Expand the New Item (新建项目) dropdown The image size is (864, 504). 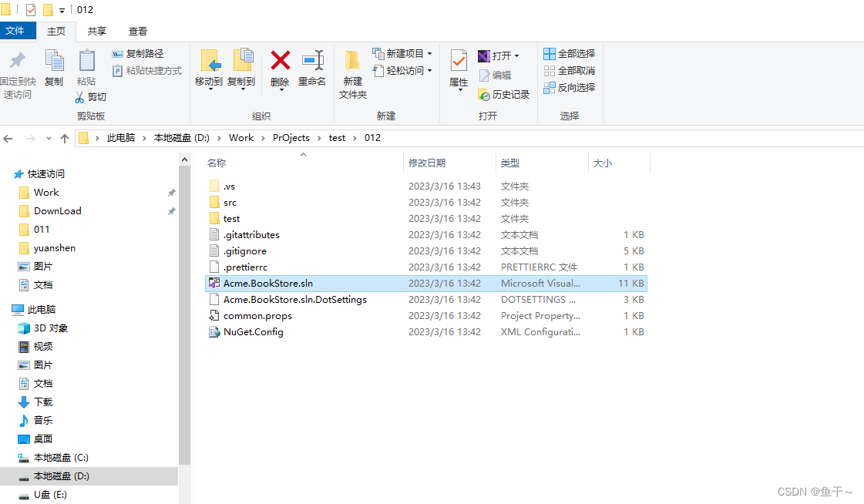pyautogui.click(x=429, y=54)
